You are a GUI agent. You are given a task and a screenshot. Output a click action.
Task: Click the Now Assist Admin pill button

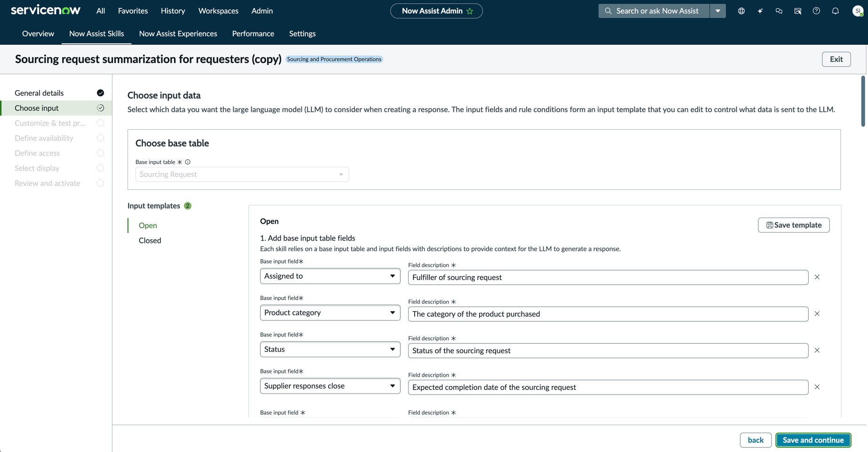click(x=436, y=11)
